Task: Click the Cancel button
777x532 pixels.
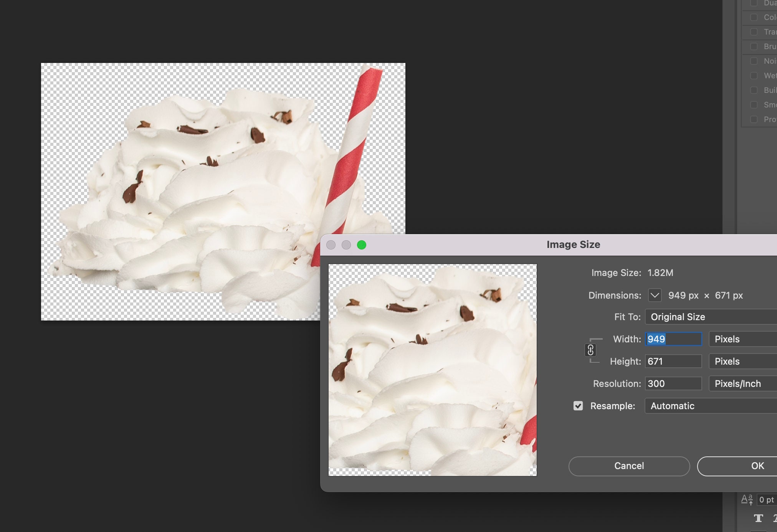Action: coord(629,466)
